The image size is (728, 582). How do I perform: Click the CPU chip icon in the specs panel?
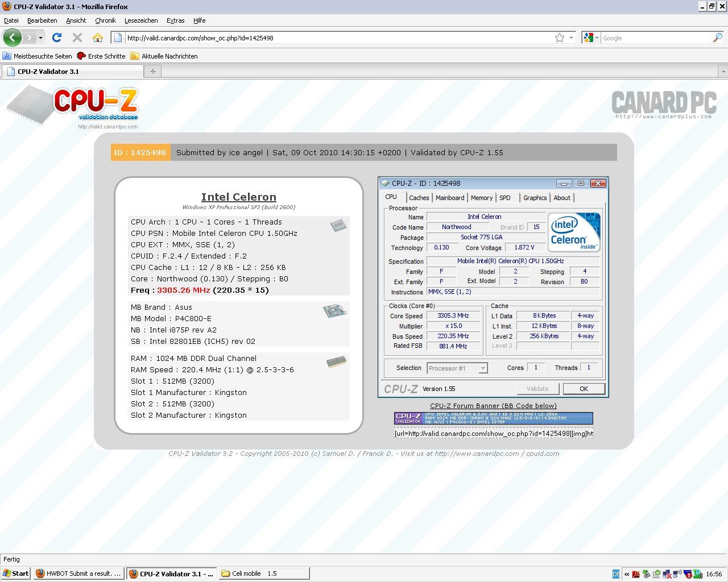pyautogui.click(x=338, y=225)
